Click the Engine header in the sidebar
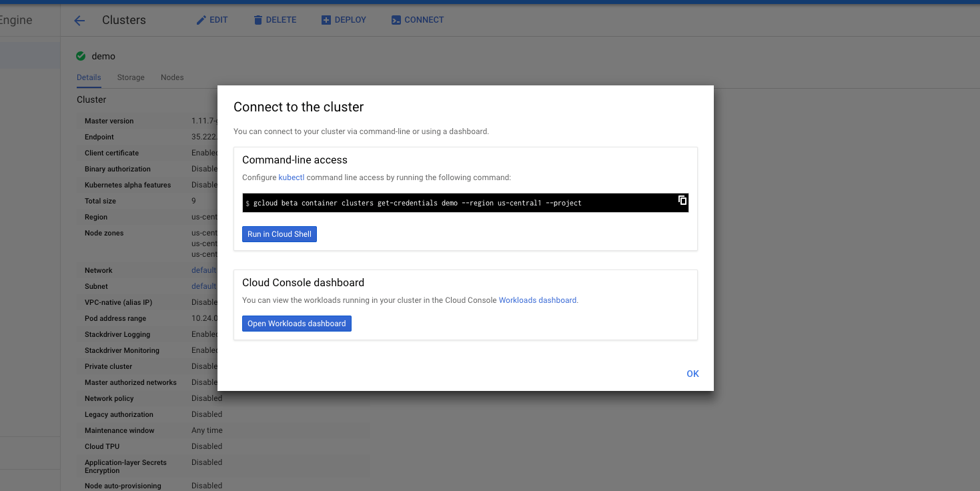This screenshot has width=980, height=491. coord(16,20)
